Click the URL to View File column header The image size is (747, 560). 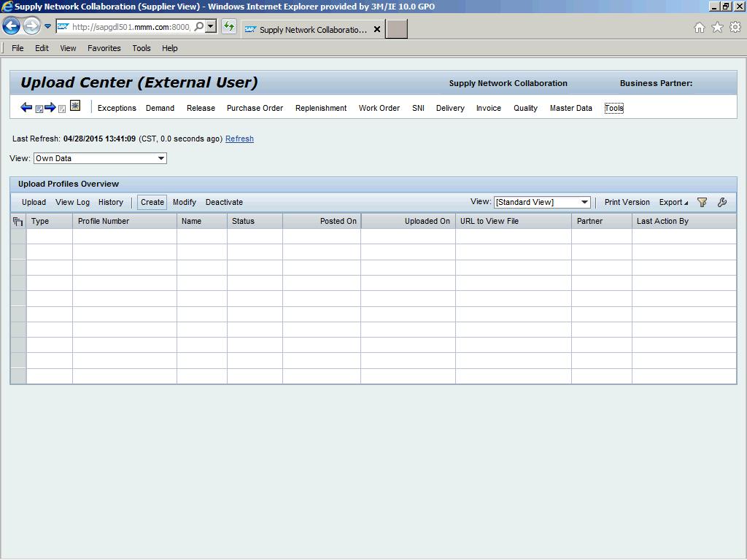point(514,222)
